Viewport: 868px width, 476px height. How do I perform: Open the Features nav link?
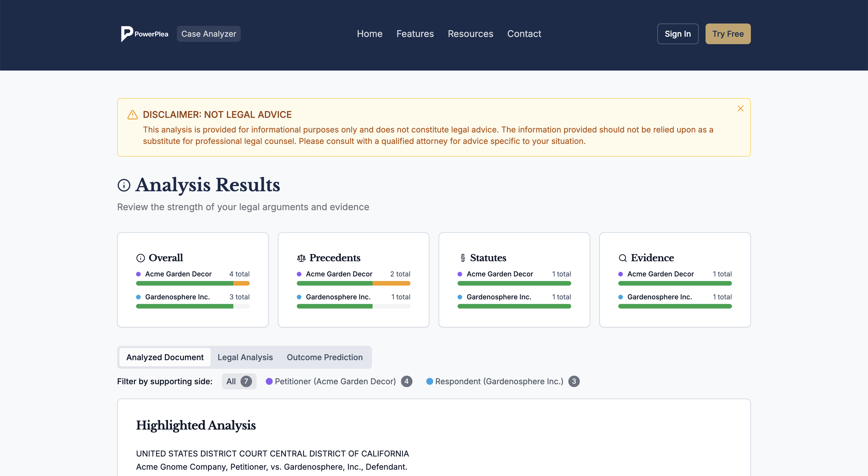tap(415, 34)
